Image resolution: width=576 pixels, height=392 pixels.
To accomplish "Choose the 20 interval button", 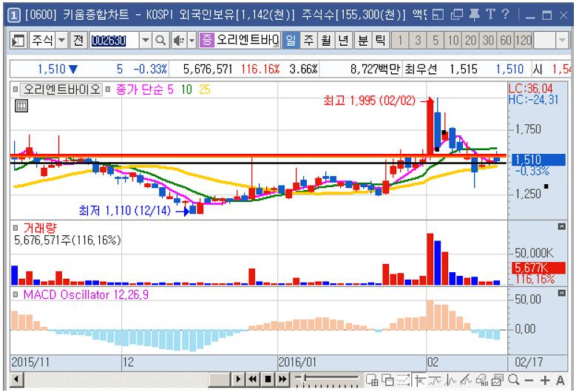I will [x=470, y=40].
